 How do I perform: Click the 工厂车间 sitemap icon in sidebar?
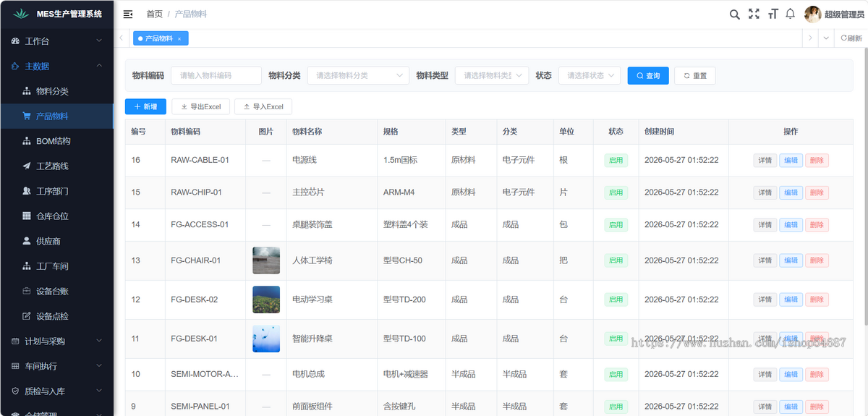point(27,266)
